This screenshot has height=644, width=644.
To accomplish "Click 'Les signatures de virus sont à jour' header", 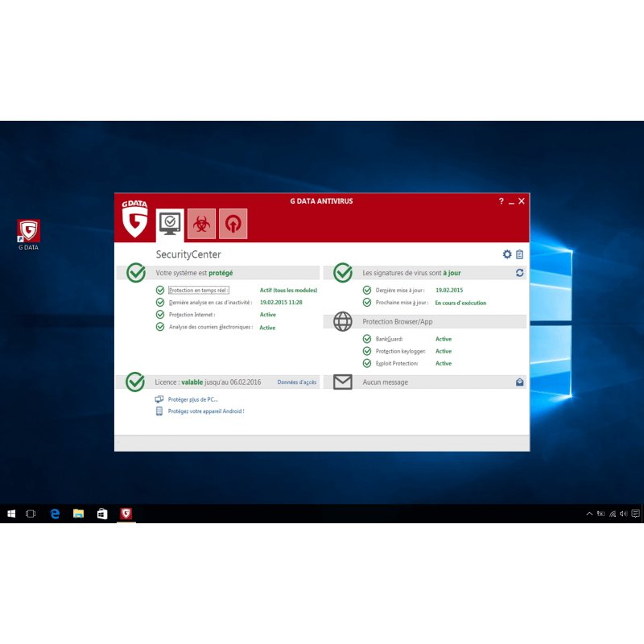I will (411, 273).
